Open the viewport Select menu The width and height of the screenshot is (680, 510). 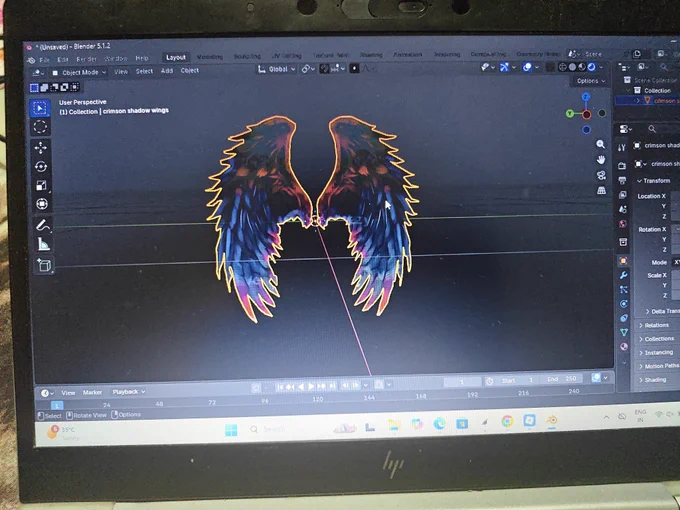point(144,71)
